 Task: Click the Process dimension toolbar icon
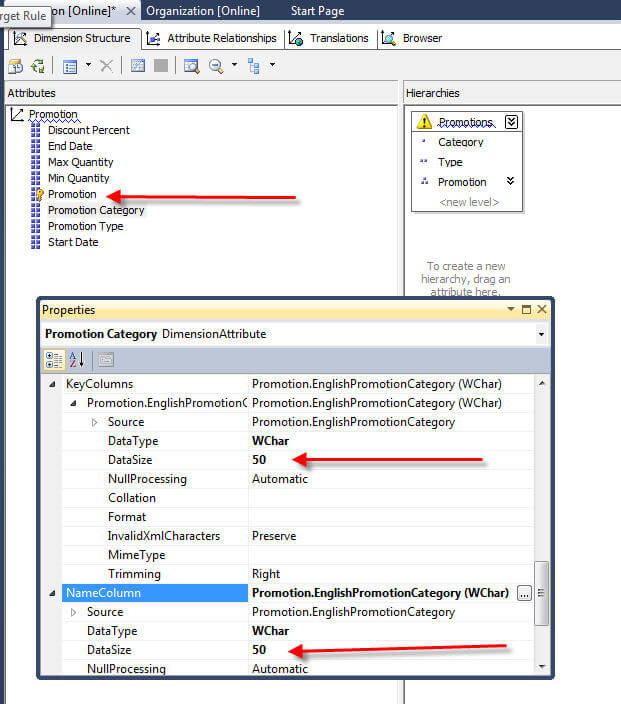tap(37, 66)
